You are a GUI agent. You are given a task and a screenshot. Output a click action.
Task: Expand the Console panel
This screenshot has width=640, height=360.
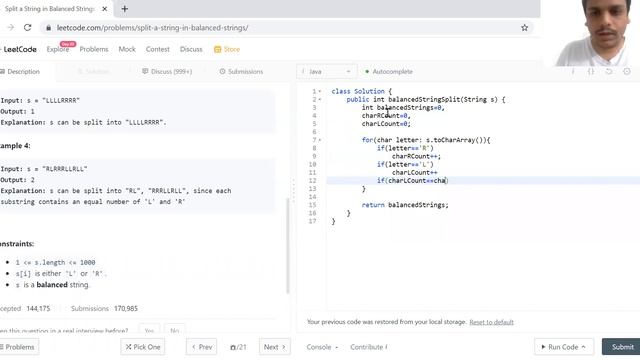tap(322, 347)
